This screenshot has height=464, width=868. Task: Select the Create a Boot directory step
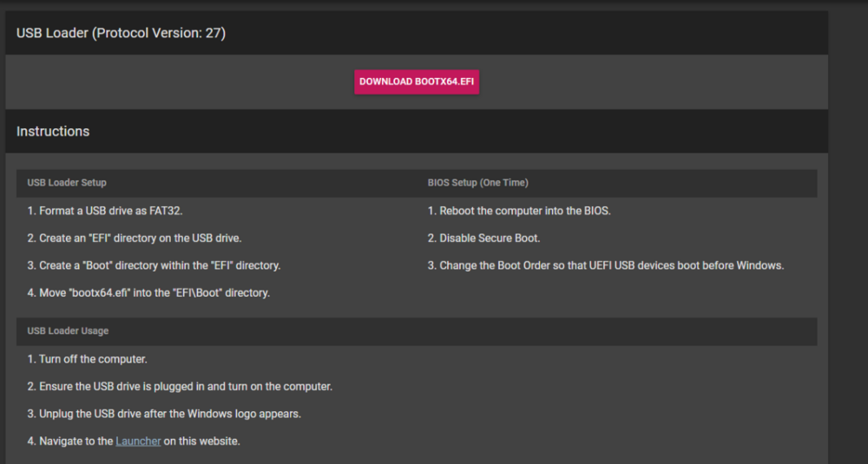tap(154, 265)
